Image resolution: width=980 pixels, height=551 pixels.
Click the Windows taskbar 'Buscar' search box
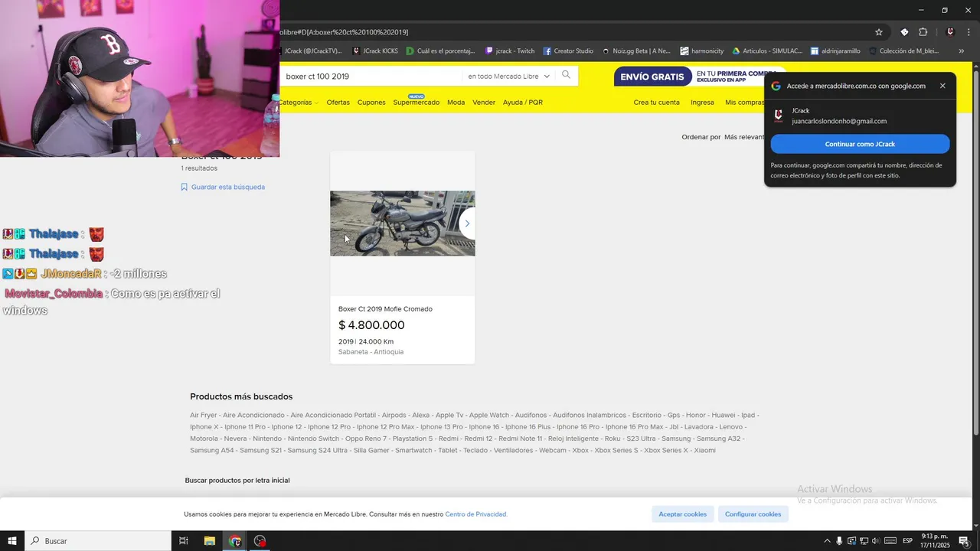[98, 541]
